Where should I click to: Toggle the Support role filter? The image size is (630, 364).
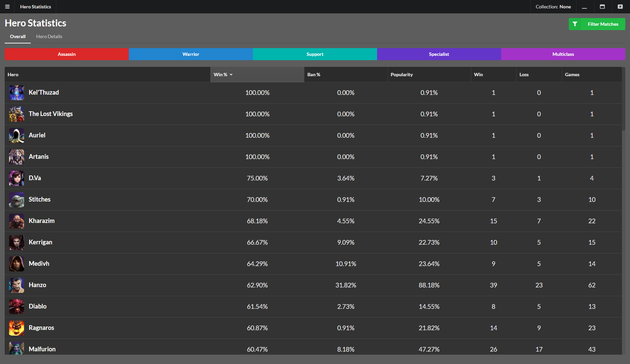pyautogui.click(x=315, y=54)
